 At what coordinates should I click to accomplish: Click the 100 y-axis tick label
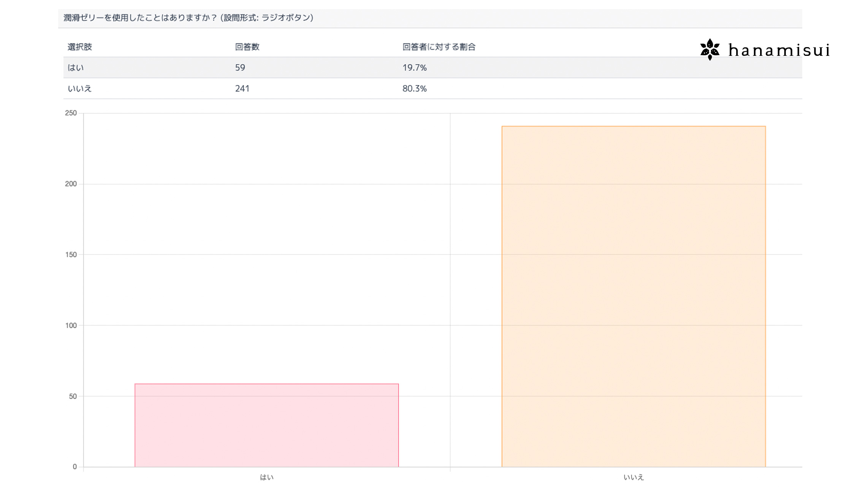point(71,326)
